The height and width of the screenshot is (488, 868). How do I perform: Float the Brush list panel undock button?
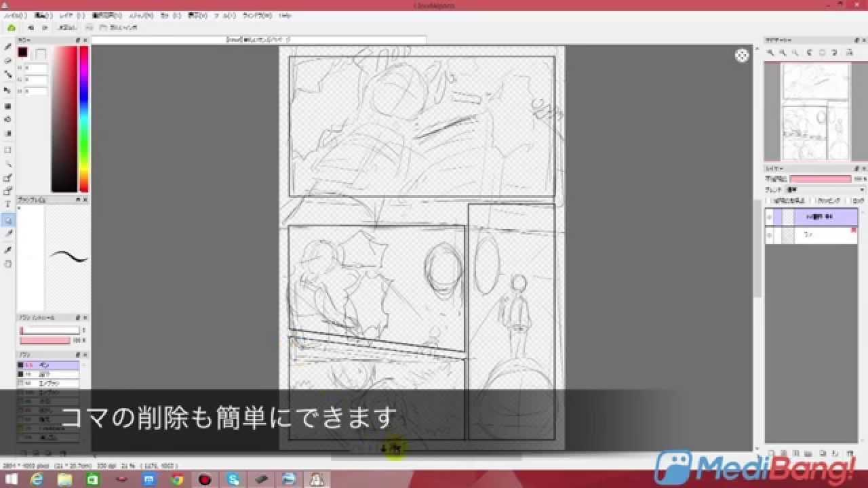(79, 354)
